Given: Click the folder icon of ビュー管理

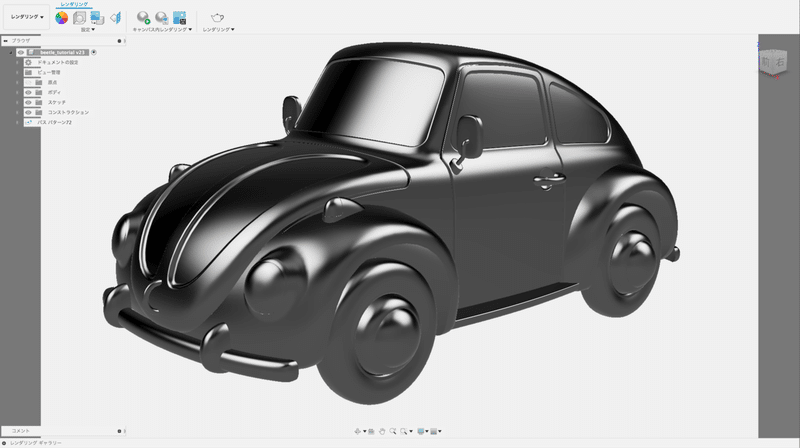Looking at the screenshot, I should point(29,72).
